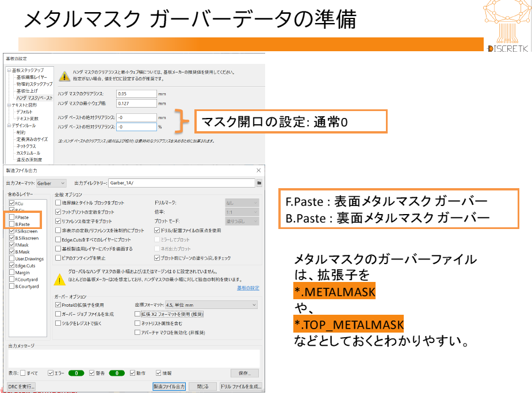Viewport: 532px width, 393px height.
Task: Uncheck the Edge.Cuts layer
Action: (x=12, y=266)
